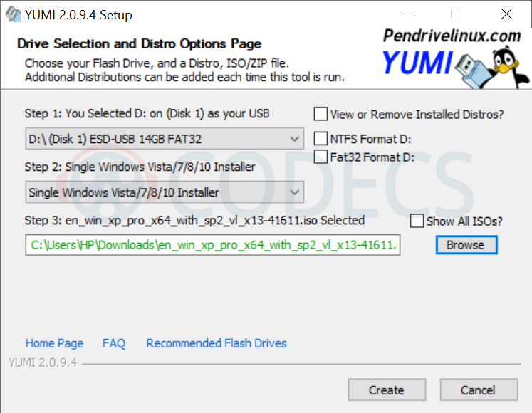Open the Home Page link

[54, 343]
